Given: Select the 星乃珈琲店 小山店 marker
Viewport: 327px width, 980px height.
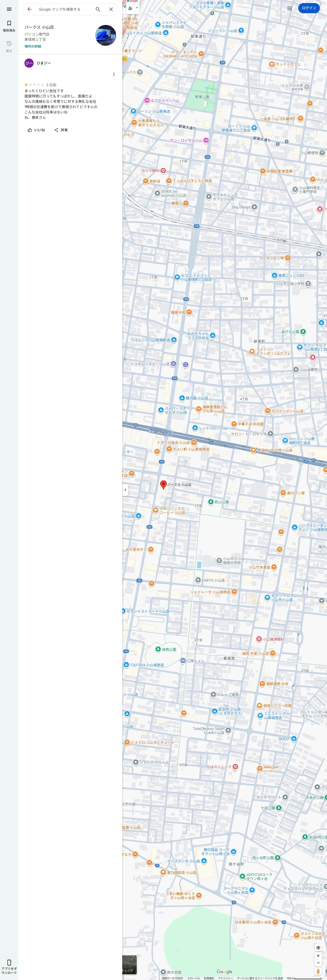Looking at the screenshot, I should 163,872.
